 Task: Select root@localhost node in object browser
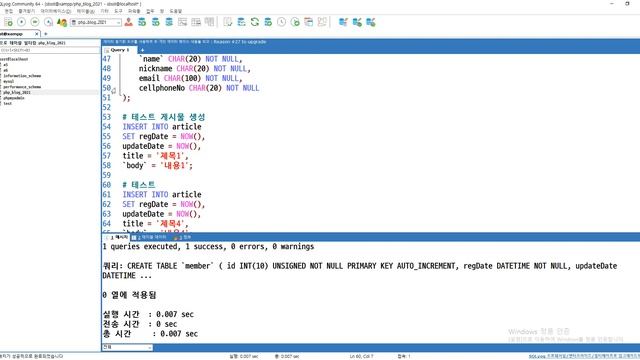pos(14,59)
